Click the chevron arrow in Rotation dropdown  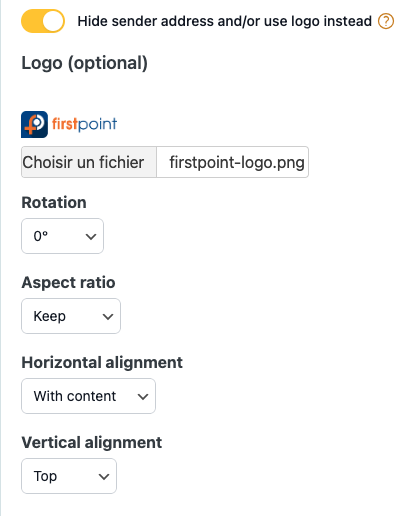click(x=91, y=237)
